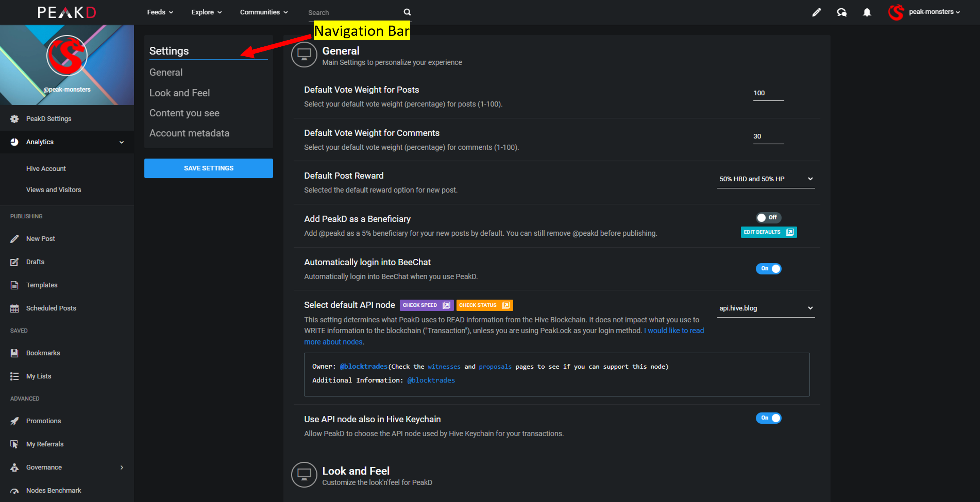Open @blocktrades Additional Information link
Image resolution: width=980 pixels, height=502 pixels.
pos(431,380)
